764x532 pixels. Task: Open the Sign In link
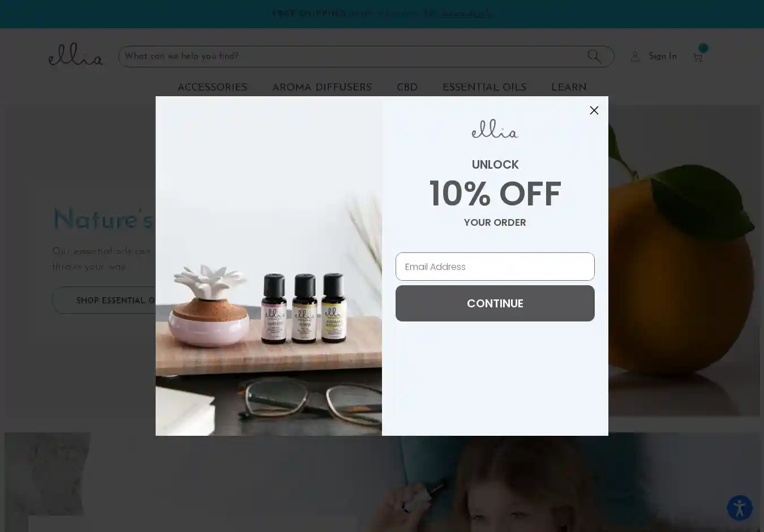click(x=663, y=56)
